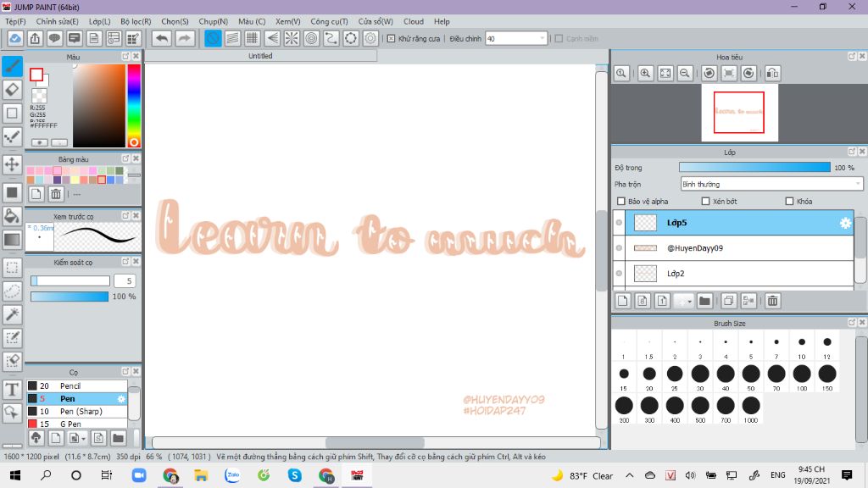This screenshot has width=868, height=488.
Task: Select the G Pen brush in list
Action: pos(77,424)
